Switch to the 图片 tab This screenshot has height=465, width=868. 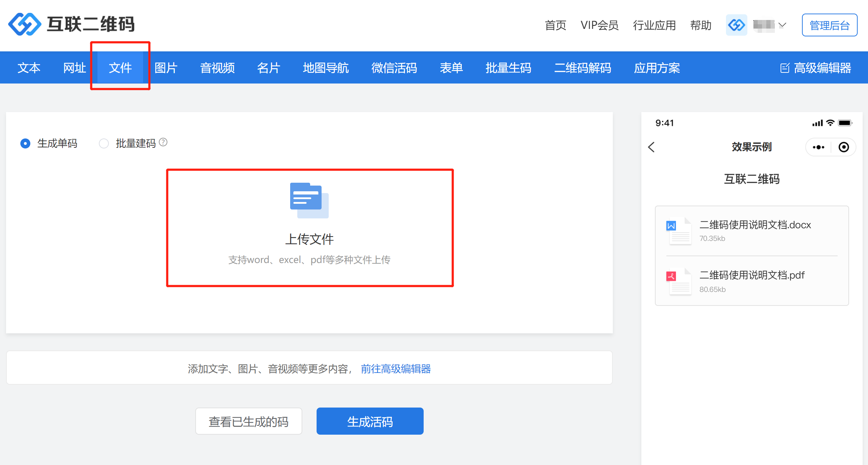(x=166, y=68)
